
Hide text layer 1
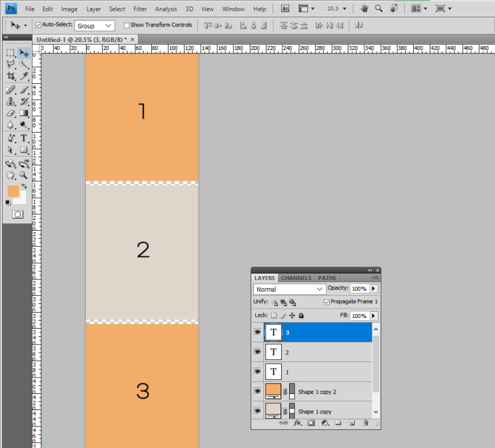258,371
